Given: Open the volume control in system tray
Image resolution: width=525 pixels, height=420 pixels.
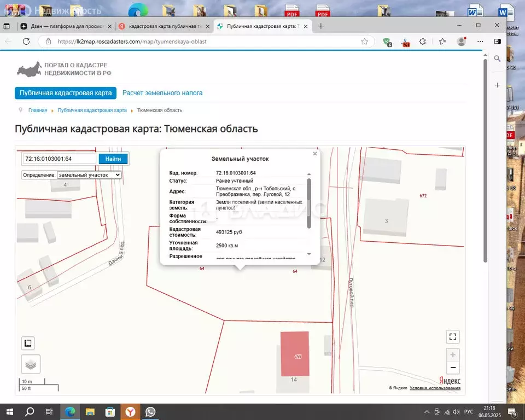Looking at the screenshot, I should pos(456,412).
